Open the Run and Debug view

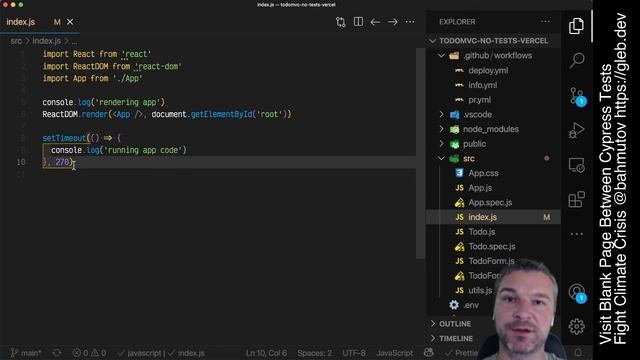click(576, 130)
